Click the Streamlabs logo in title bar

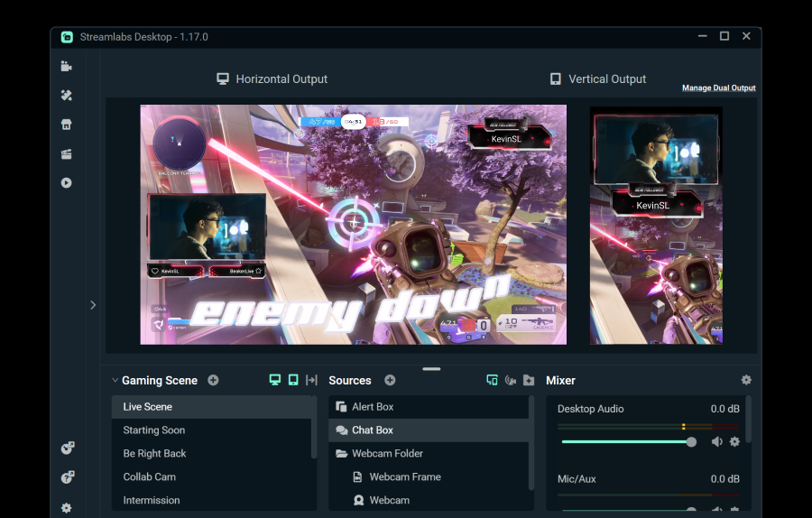[x=67, y=37]
